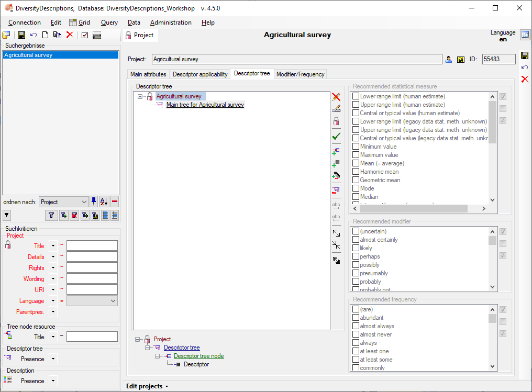Open the Title operator dropdown under Project

point(53,246)
